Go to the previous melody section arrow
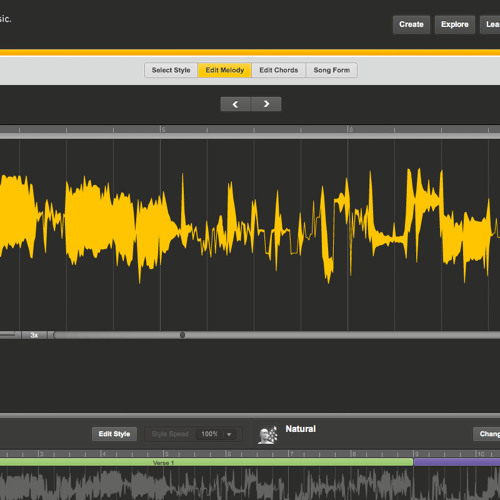Screen dimensions: 500x500 tap(235, 104)
